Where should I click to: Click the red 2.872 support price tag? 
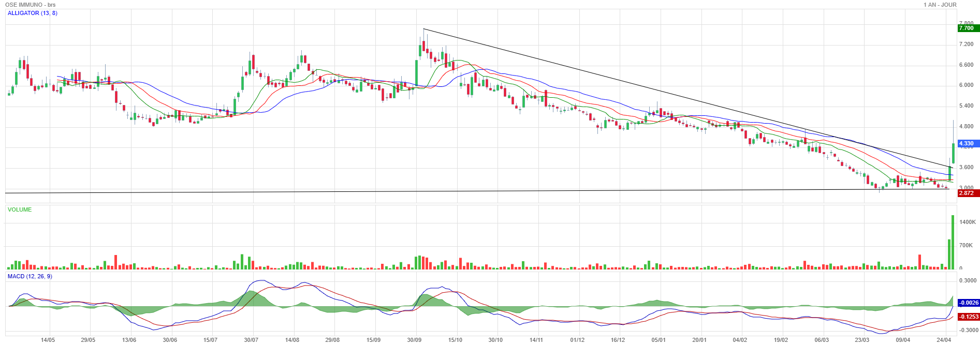click(968, 193)
